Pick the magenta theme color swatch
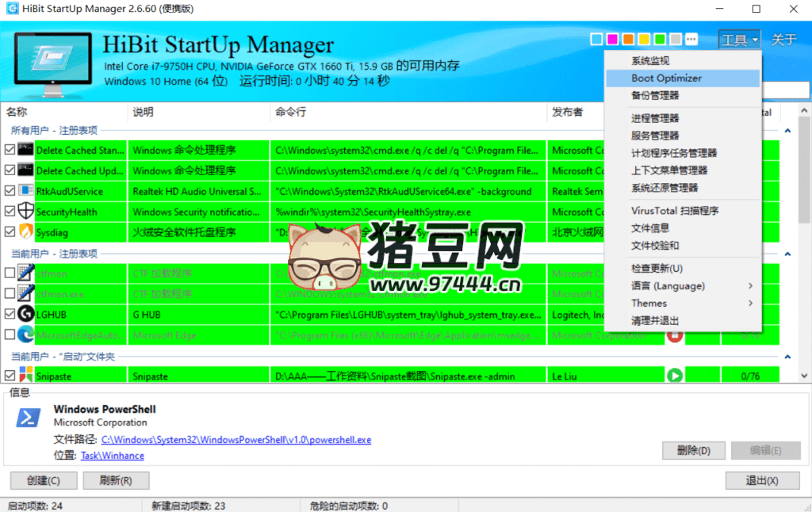This screenshot has width=812, height=512. 612,40
